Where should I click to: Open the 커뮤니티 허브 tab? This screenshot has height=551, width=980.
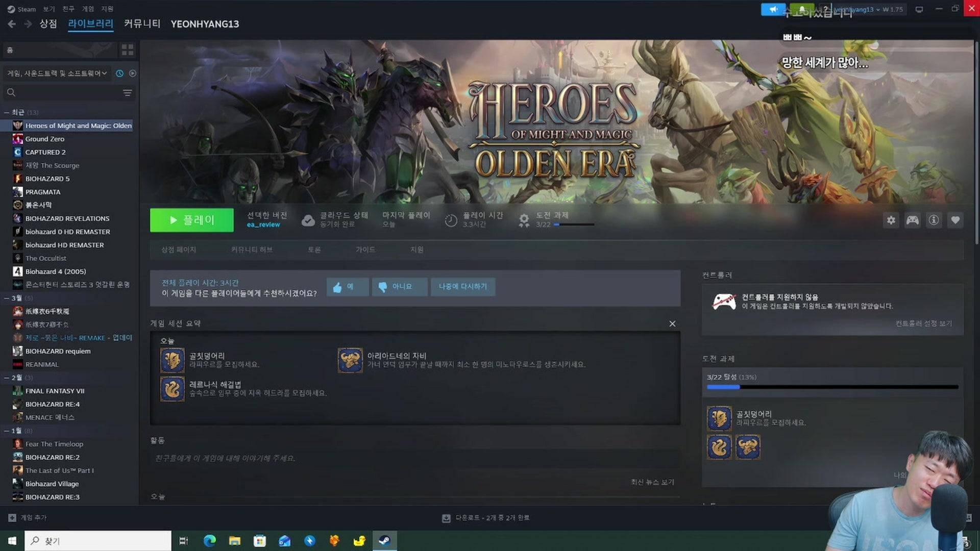[x=252, y=249]
